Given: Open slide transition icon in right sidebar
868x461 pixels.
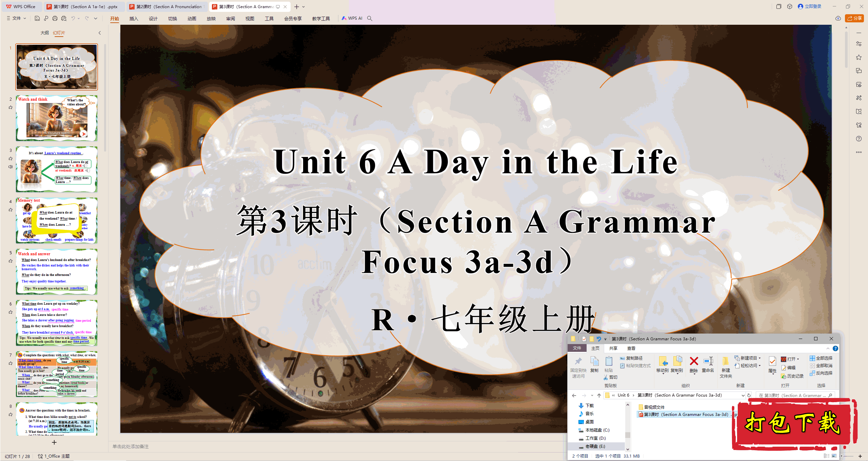Looking at the screenshot, I should pos(859,71).
